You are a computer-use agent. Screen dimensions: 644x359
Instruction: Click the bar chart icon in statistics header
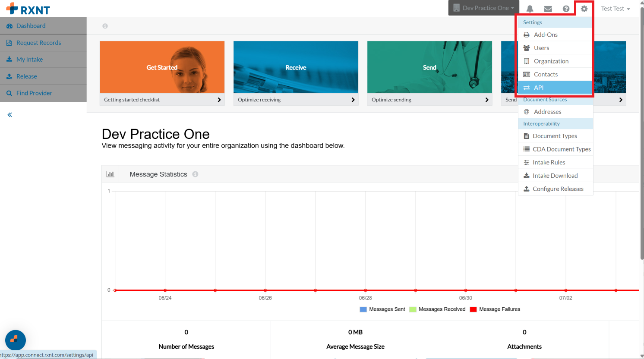(x=110, y=174)
